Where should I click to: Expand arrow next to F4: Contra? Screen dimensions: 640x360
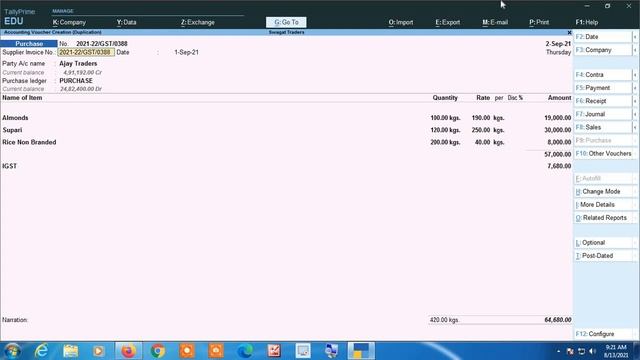[x=635, y=75]
